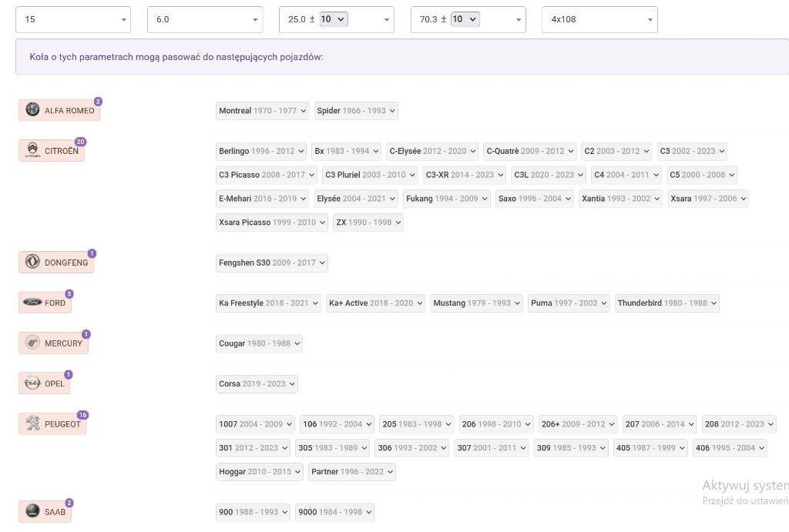Image resolution: width=789 pixels, height=532 pixels.
Task: Select the Saab 9000 1984 - 1998 entry
Action: click(334, 512)
